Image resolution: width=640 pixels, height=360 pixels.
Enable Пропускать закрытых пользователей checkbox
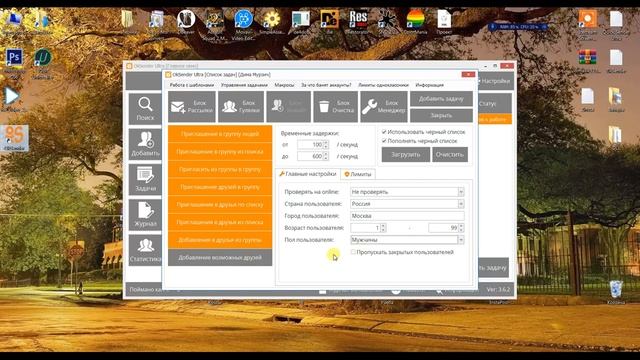[353, 252]
